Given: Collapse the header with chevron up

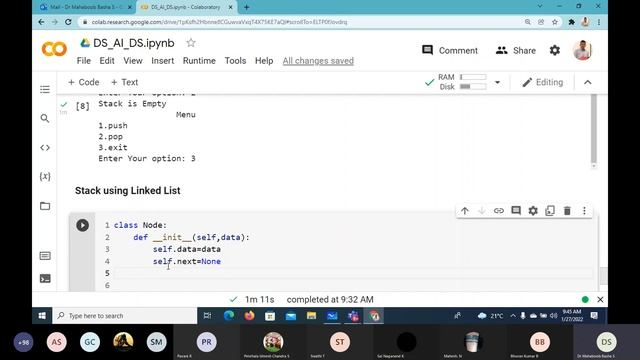Looking at the screenshot, I should point(588,82).
